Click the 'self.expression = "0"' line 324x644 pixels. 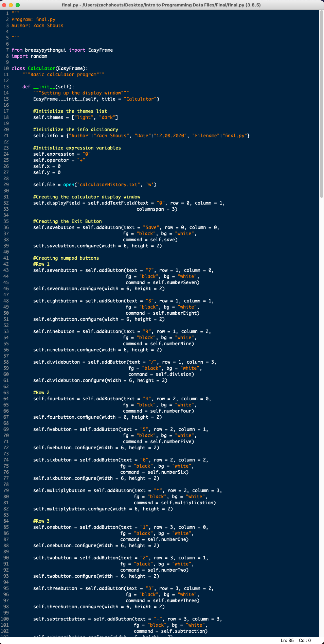pyautogui.click(x=62, y=154)
